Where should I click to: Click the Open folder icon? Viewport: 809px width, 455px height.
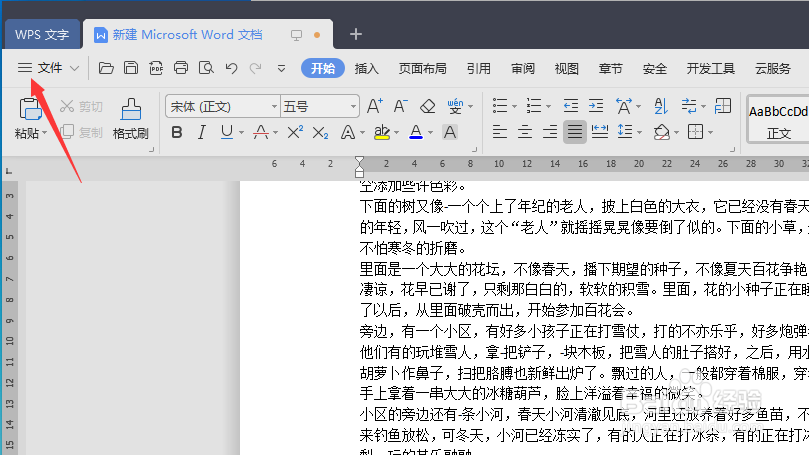106,68
